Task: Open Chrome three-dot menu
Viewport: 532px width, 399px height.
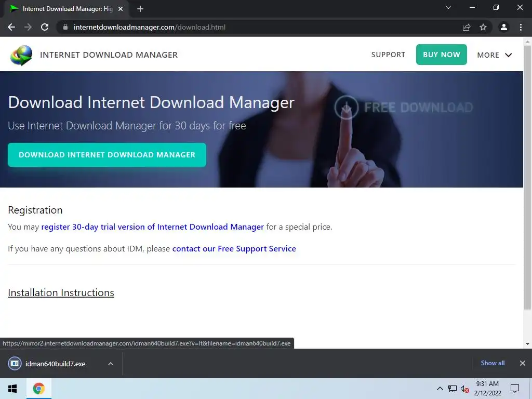Action: tap(521, 27)
